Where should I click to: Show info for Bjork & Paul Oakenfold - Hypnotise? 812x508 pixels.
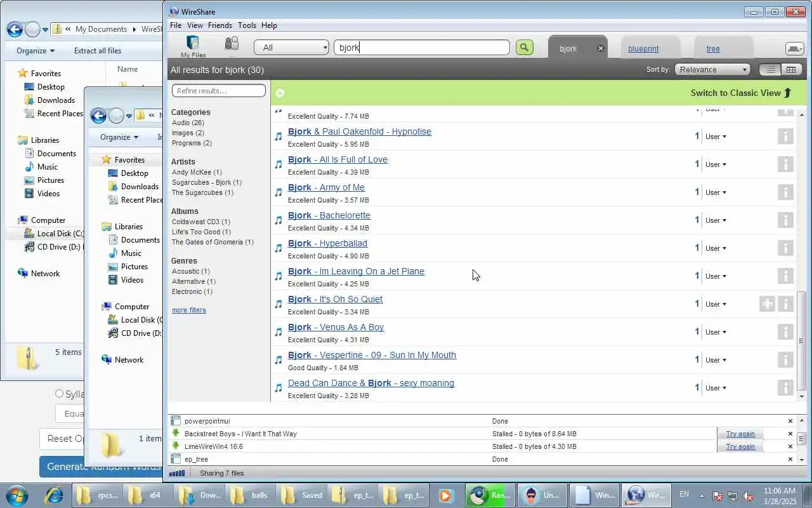click(x=785, y=137)
